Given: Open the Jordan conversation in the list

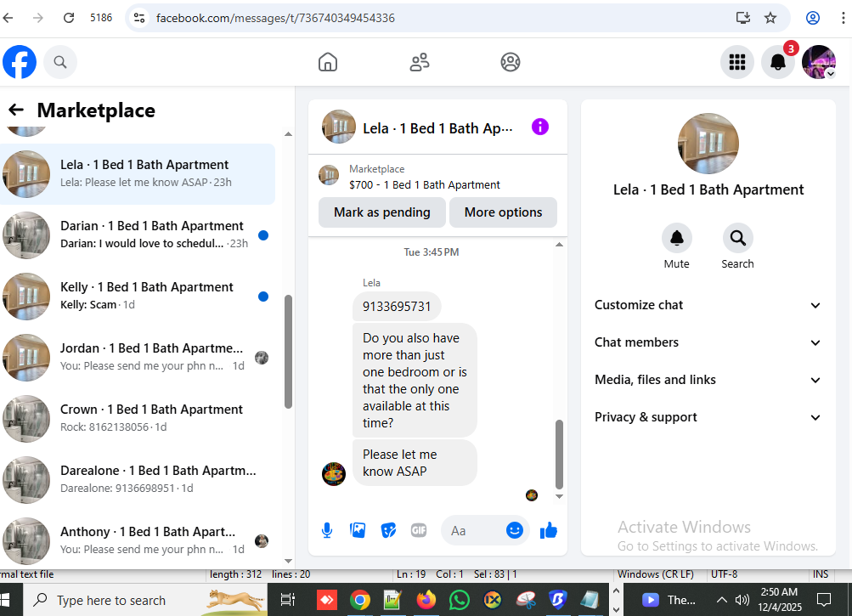Looking at the screenshot, I should tap(138, 357).
